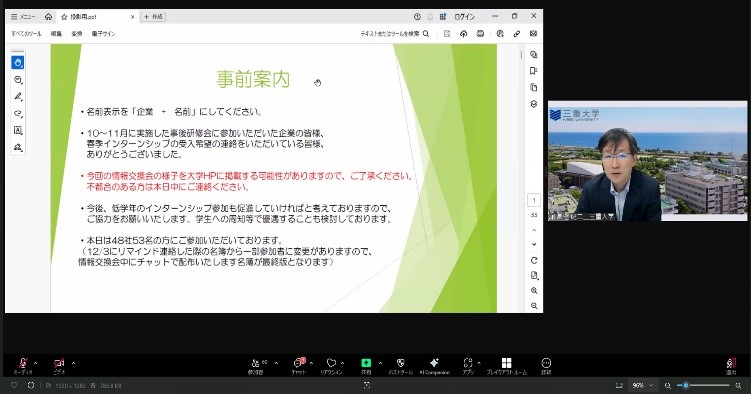Rotate page view clockwise
The height and width of the screenshot is (394, 751).
pyautogui.click(x=534, y=260)
